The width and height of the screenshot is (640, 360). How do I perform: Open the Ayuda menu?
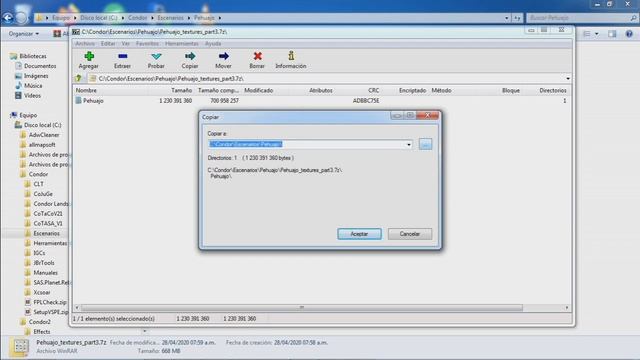[x=213, y=43]
